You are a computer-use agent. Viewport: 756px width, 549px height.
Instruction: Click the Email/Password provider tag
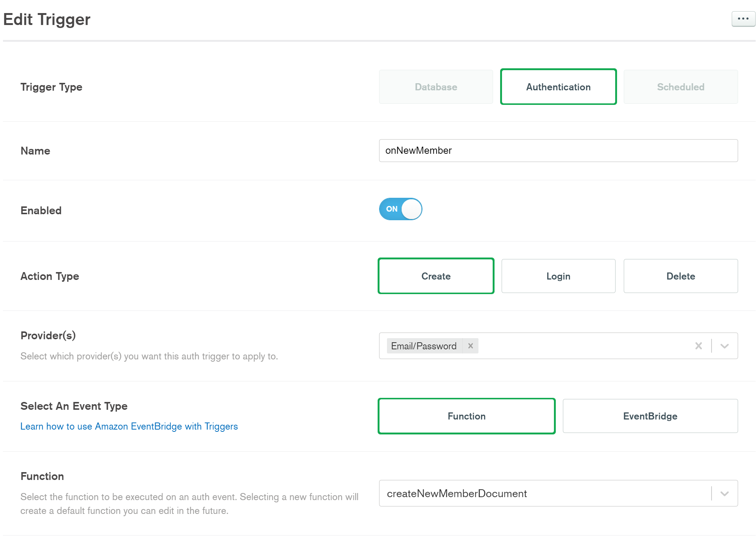click(x=424, y=346)
